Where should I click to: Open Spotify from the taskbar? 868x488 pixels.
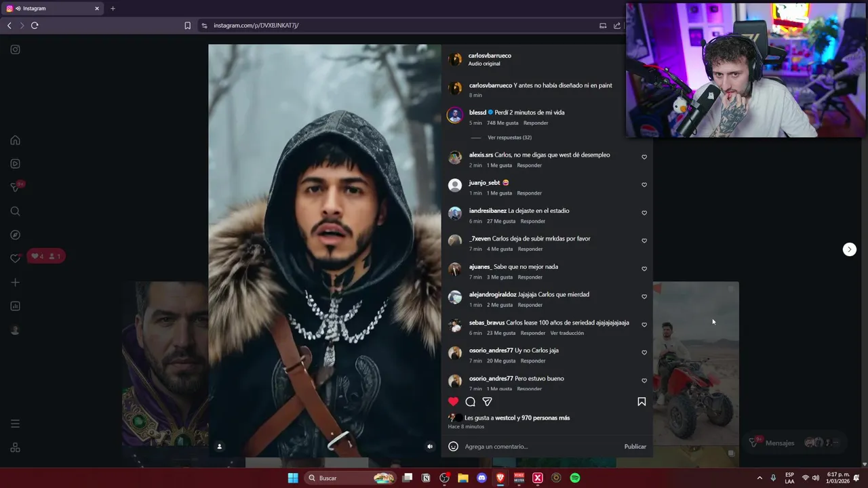[x=575, y=478]
